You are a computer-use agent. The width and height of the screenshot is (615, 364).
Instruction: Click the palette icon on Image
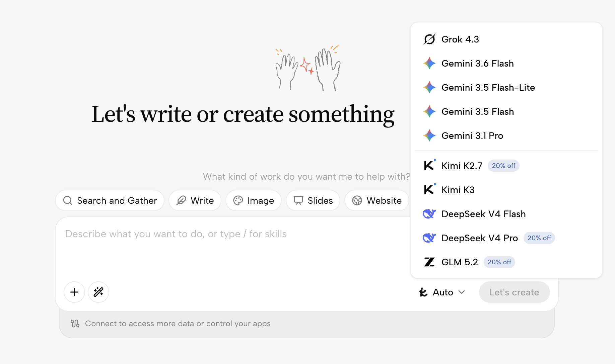(x=238, y=200)
